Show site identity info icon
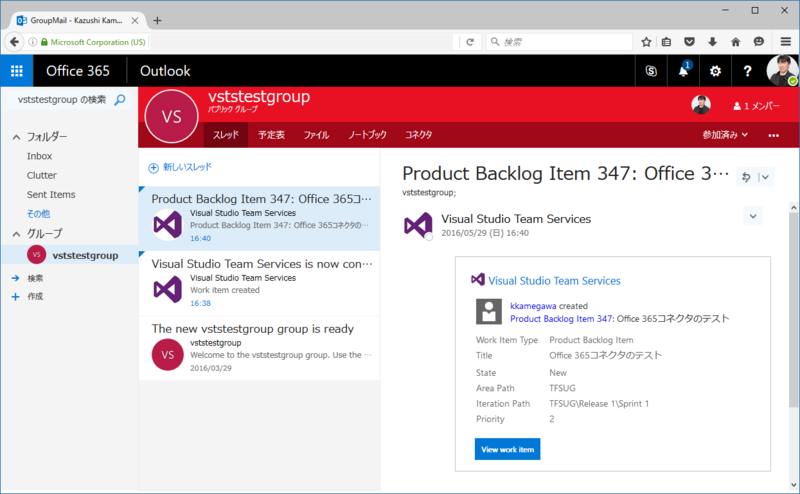 point(32,42)
